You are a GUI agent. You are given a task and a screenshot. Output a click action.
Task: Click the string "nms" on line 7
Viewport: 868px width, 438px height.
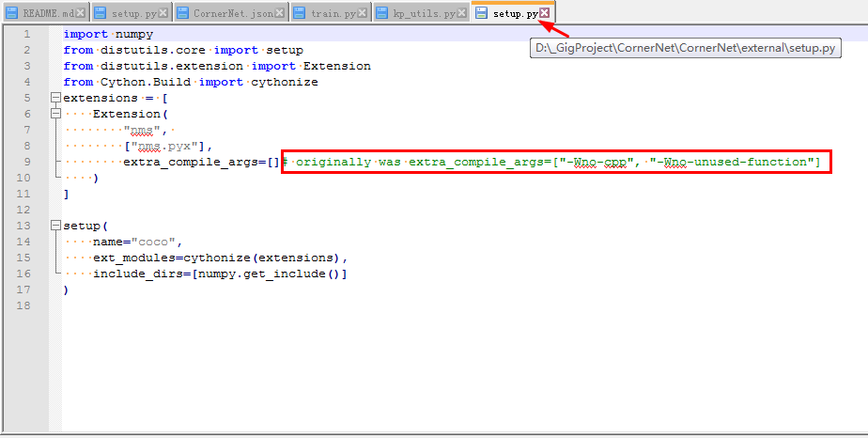(x=142, y=130)
